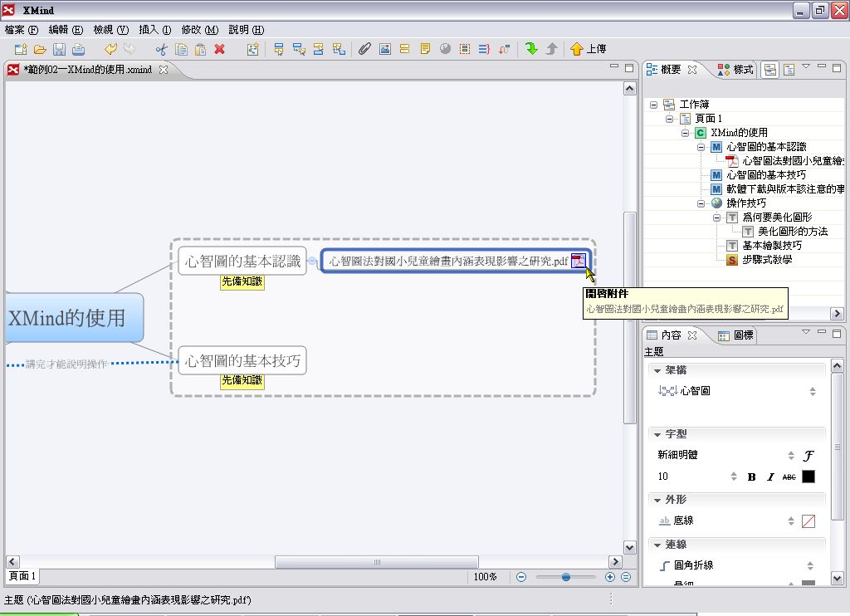Viewport: 850px width, 616px height.
Task: Open the PDF attachment icon on the topic
Action: pyautogui.click(x=579, y=261)
